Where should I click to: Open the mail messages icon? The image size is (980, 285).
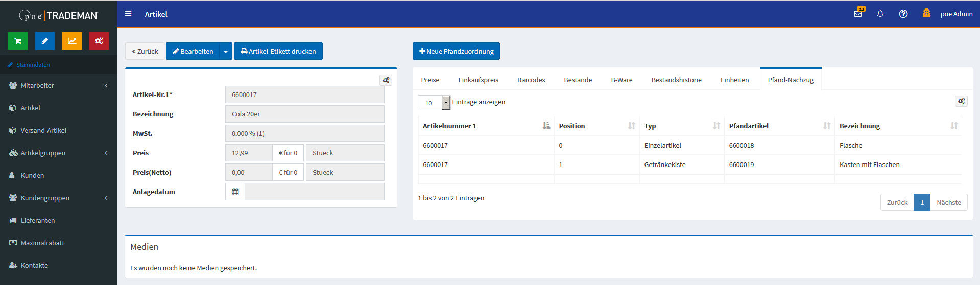point(858,14)
